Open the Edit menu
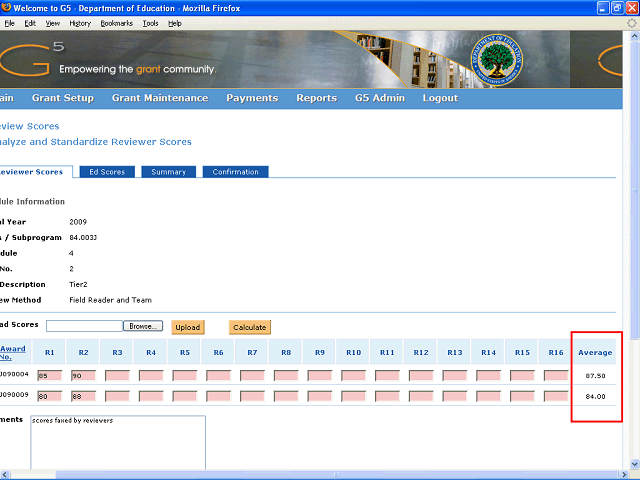The height and width of the screenshot is (480, 640). 30,23
